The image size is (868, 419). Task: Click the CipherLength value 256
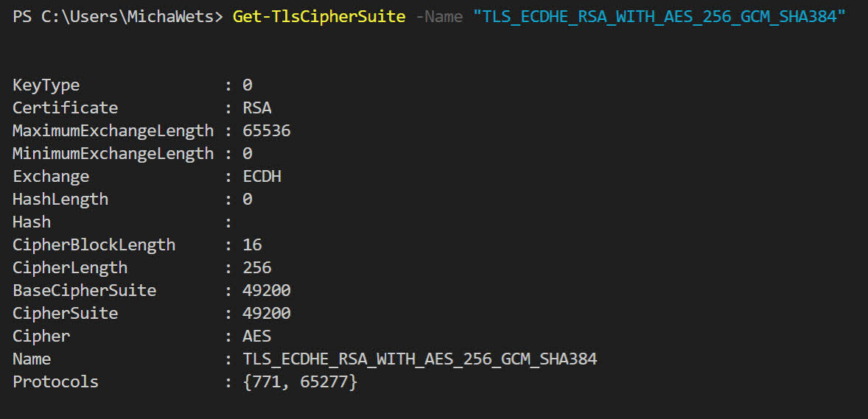click(x=257, y=267)
